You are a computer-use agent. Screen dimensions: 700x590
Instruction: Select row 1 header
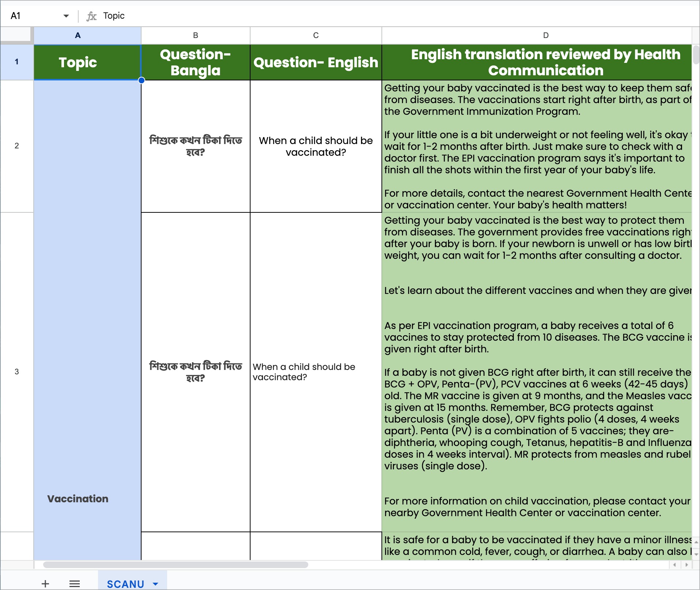point(17,62)
